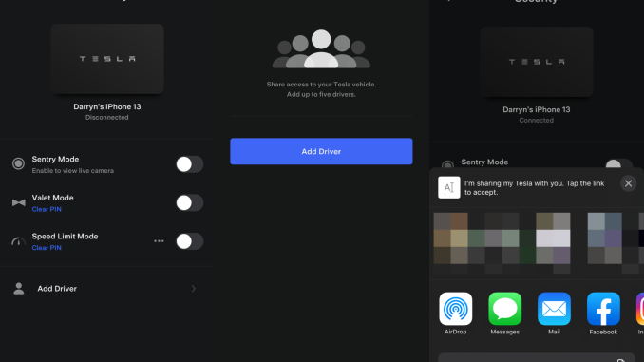Toggle Sentry Mode switch in left panel
The height and width of the screenshot is (362, 644).
(189, 164)
